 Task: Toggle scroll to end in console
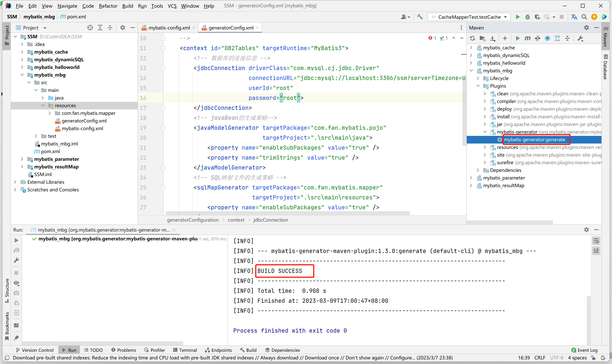(x=596, y=251)
